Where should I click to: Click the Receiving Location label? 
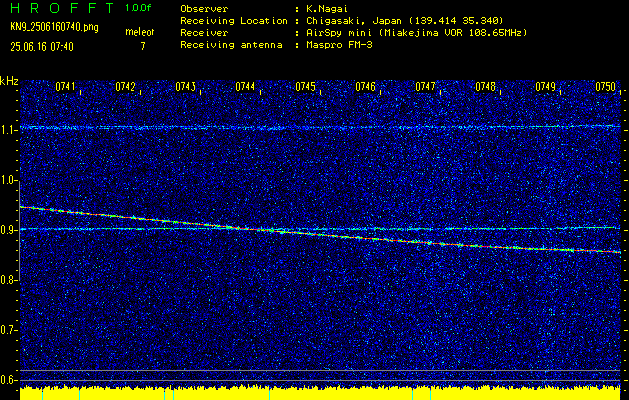click(234, 21)
